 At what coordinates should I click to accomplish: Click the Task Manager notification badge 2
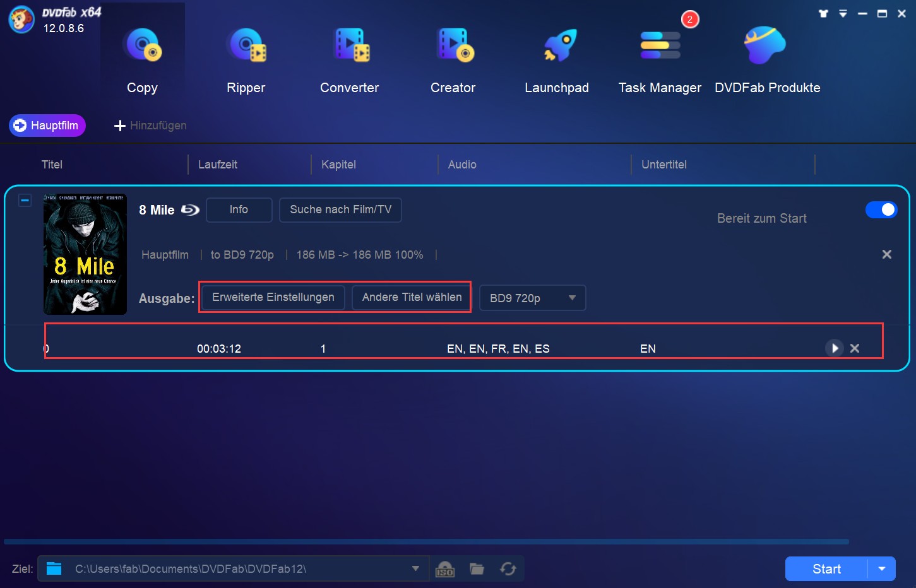tap(690, 20)
